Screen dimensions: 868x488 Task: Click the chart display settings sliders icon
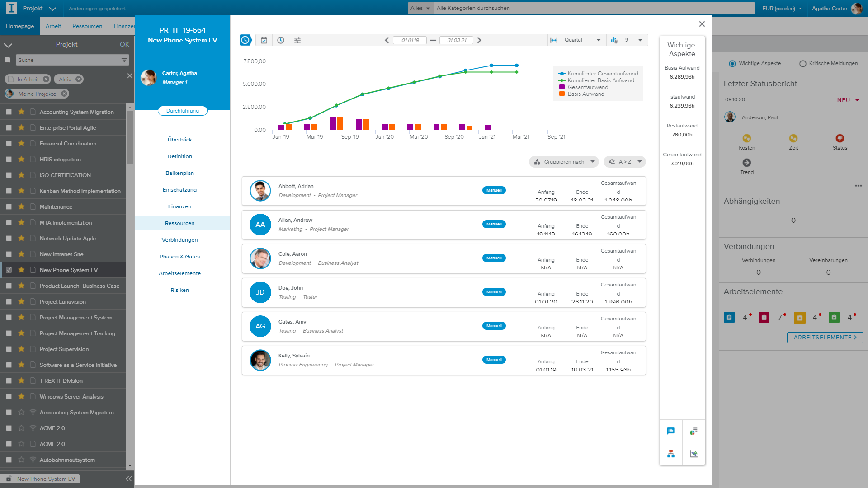[x=297, y=40]
